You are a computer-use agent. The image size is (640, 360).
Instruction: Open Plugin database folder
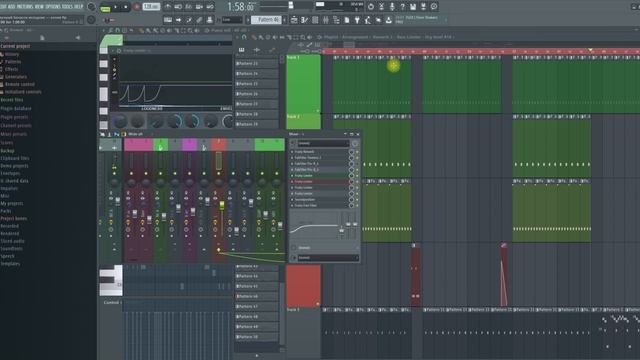coord(16,109)
